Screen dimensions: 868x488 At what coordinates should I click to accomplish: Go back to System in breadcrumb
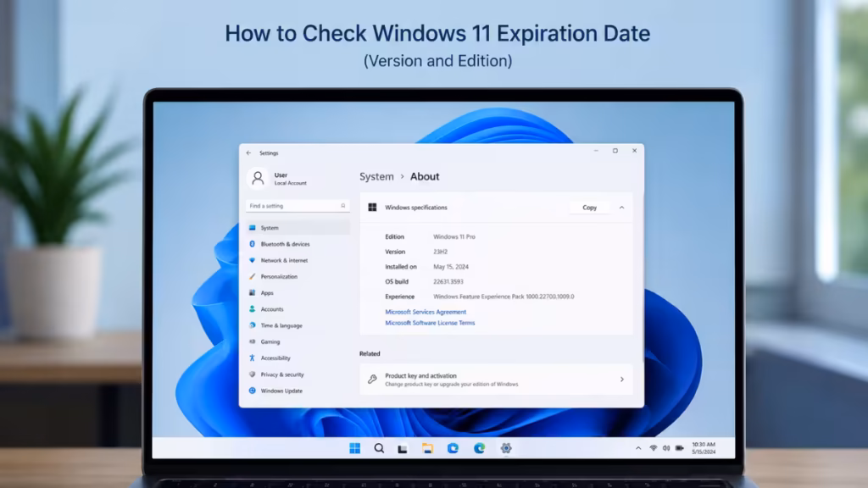point(376,176)
